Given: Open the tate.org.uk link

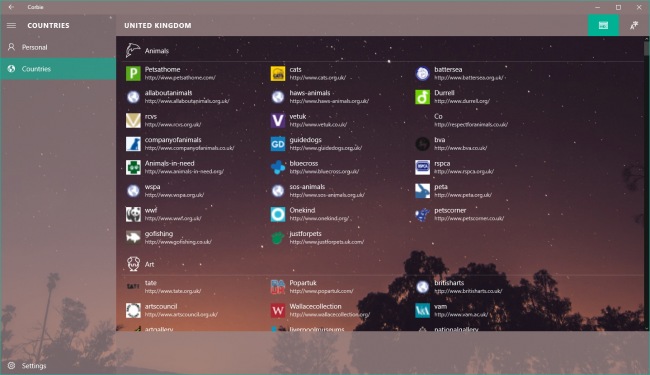Looking at the screenshot, I should [x=172, y=291].
